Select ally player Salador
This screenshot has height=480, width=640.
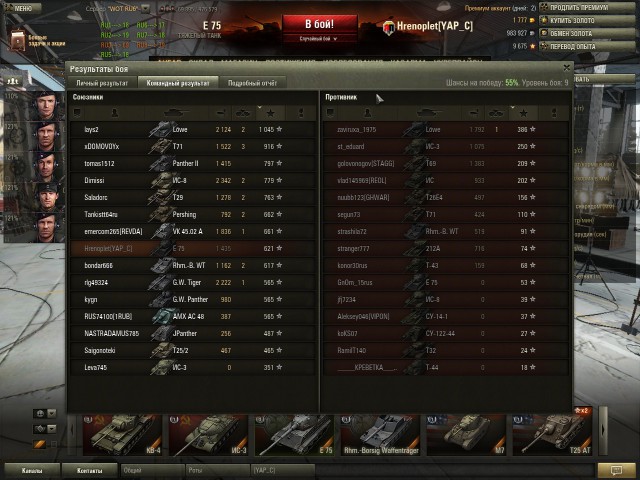pyautogui.click(x=192, y=198)
